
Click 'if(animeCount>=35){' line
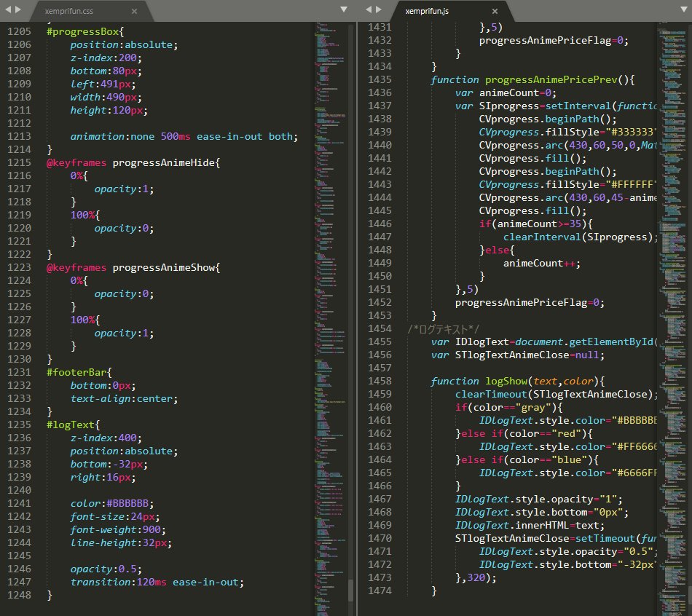tap(536, 224)
